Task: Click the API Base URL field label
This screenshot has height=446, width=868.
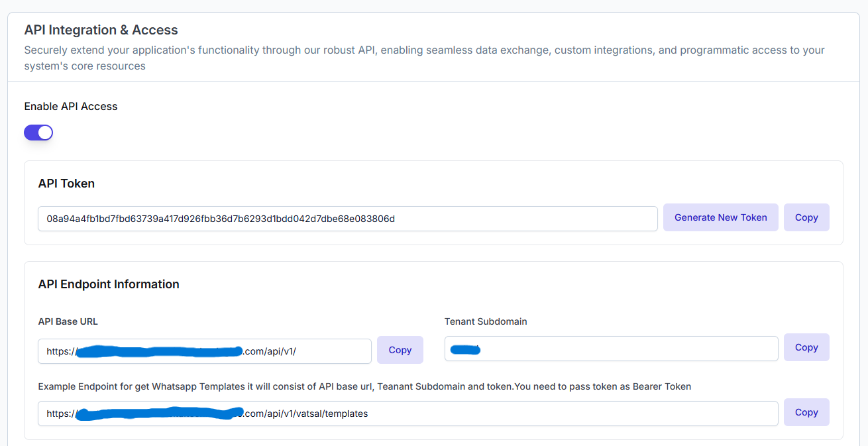Action: 68,321
